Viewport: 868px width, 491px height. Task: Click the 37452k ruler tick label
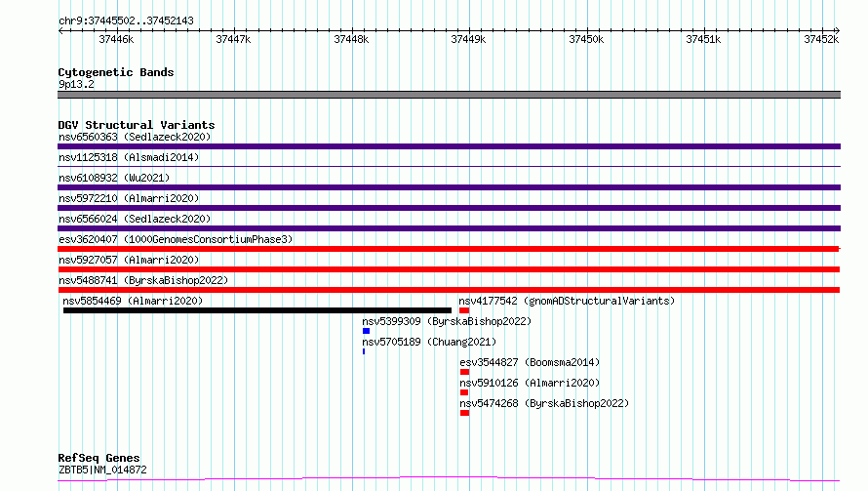(821, 39)
